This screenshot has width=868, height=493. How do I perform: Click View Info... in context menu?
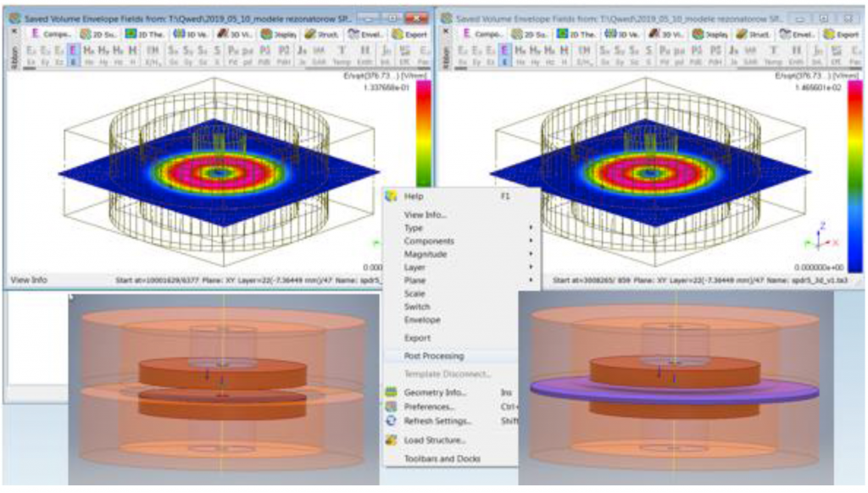426,214
